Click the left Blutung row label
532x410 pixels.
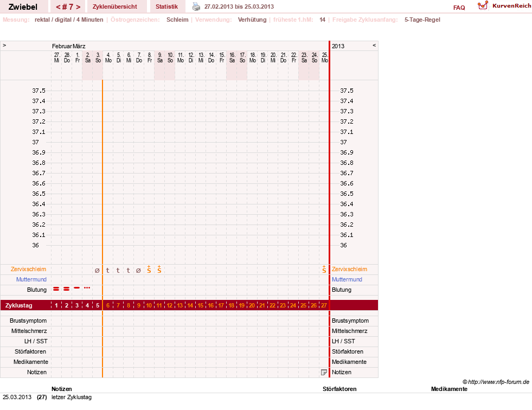(37, 290)
